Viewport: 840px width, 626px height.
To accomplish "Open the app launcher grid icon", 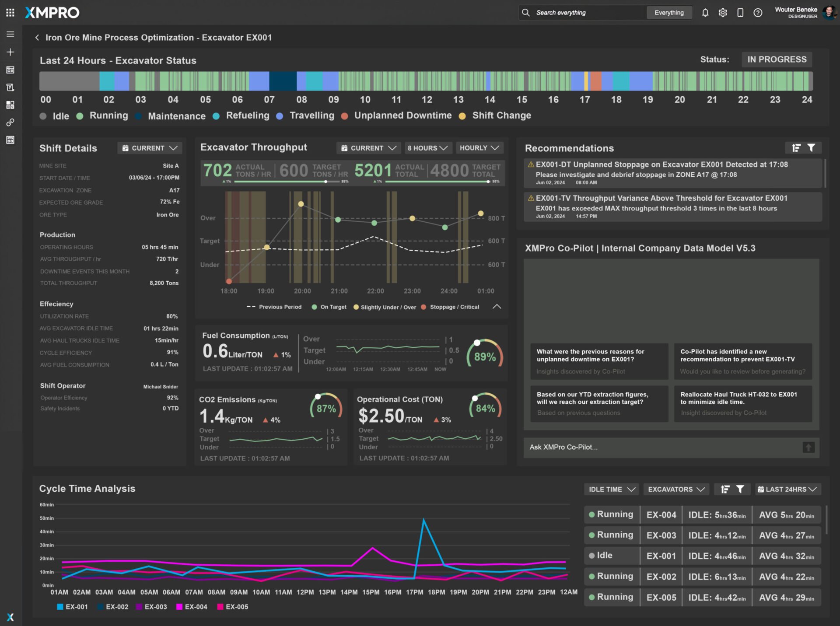I will (10, 13).
